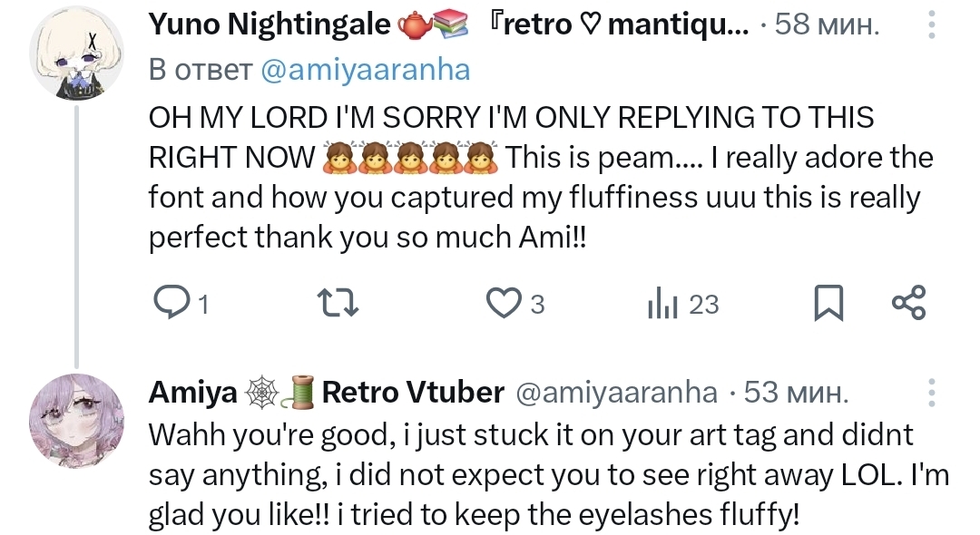Click the like count number 3
The image size is (980, 535).
tap(537, 305)
